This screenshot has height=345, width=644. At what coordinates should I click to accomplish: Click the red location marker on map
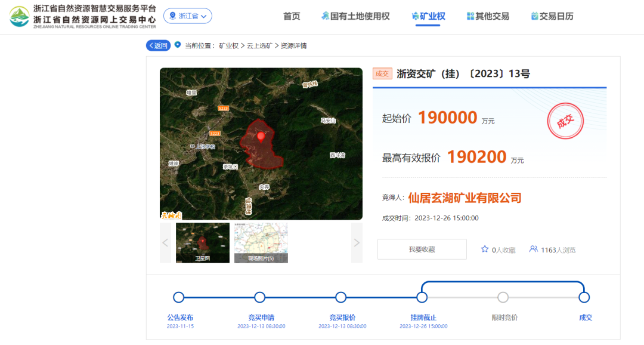tap(261, 136)
